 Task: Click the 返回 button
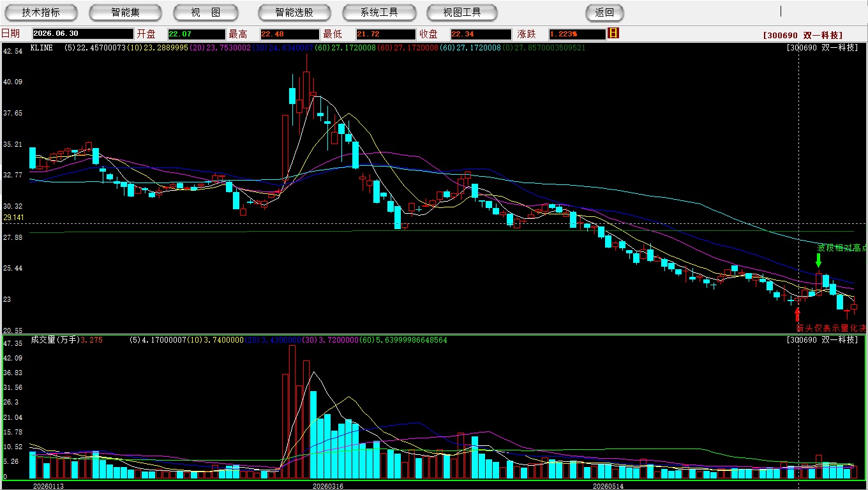tap(604, 12)
